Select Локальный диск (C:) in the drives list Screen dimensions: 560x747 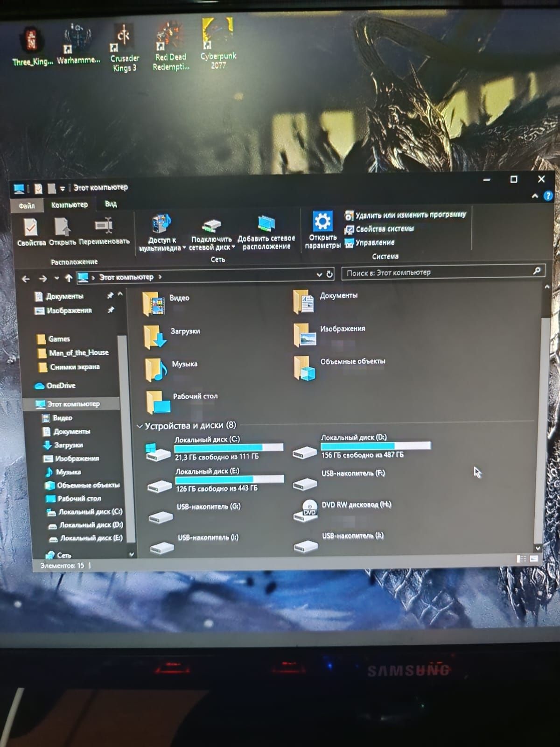click(214, 449)
